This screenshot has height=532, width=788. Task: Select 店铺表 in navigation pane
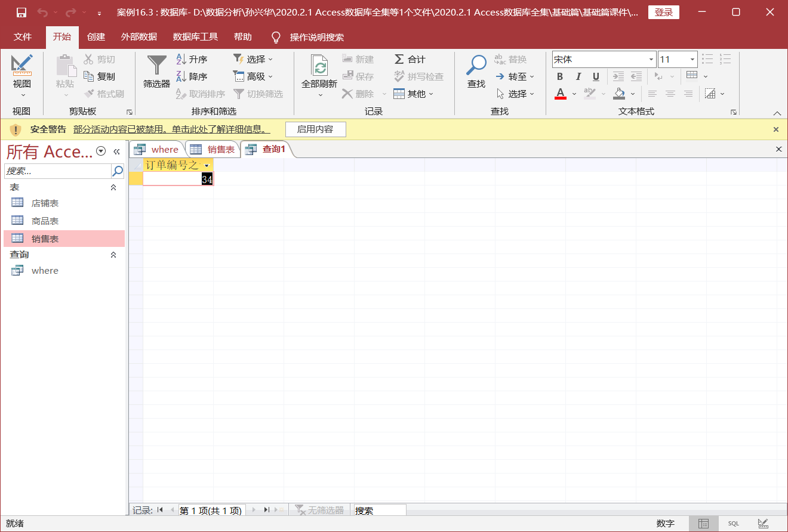point(64,203)
